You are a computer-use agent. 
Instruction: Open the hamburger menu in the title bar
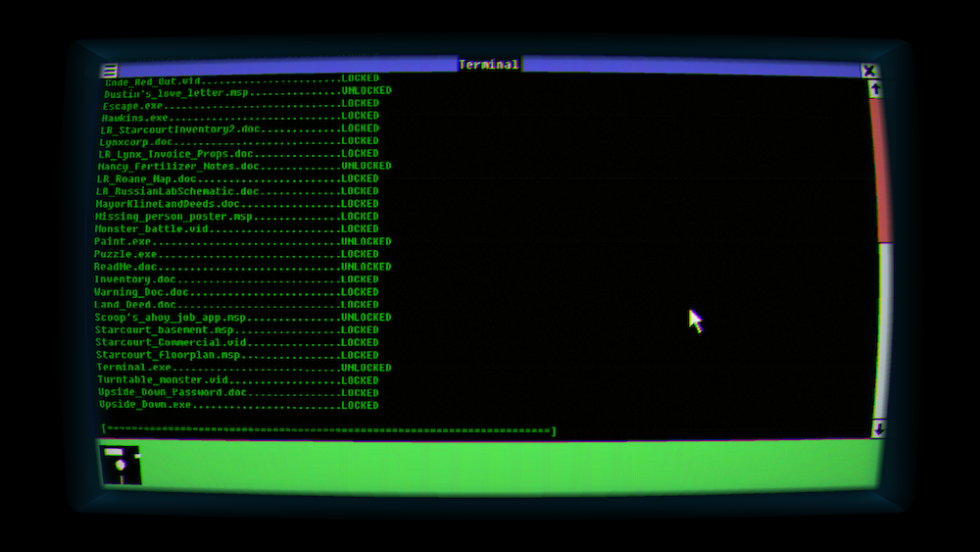pos(110,71)
